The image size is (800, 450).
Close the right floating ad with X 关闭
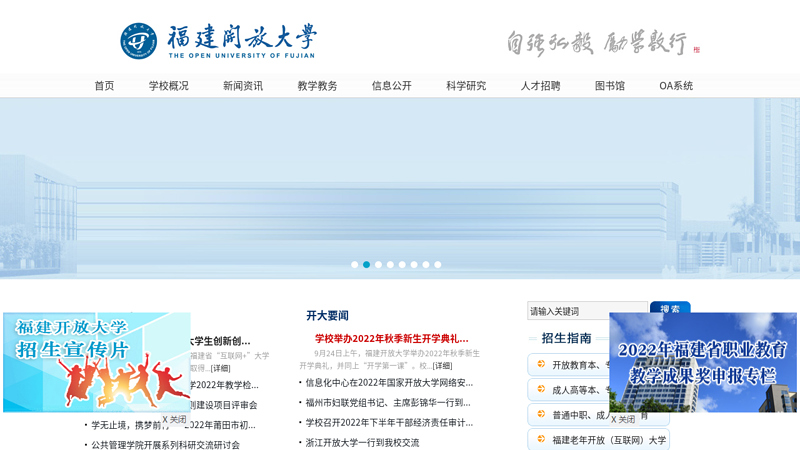pos(622,419)
